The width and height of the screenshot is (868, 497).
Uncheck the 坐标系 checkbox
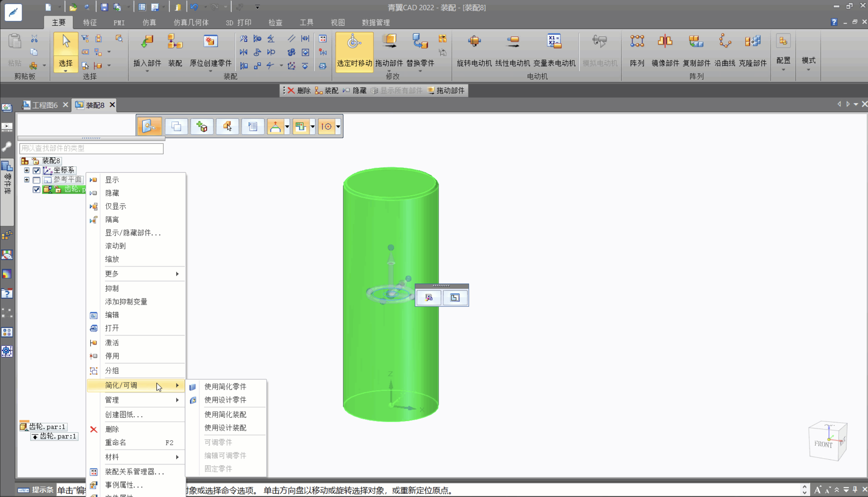point(37,170)
